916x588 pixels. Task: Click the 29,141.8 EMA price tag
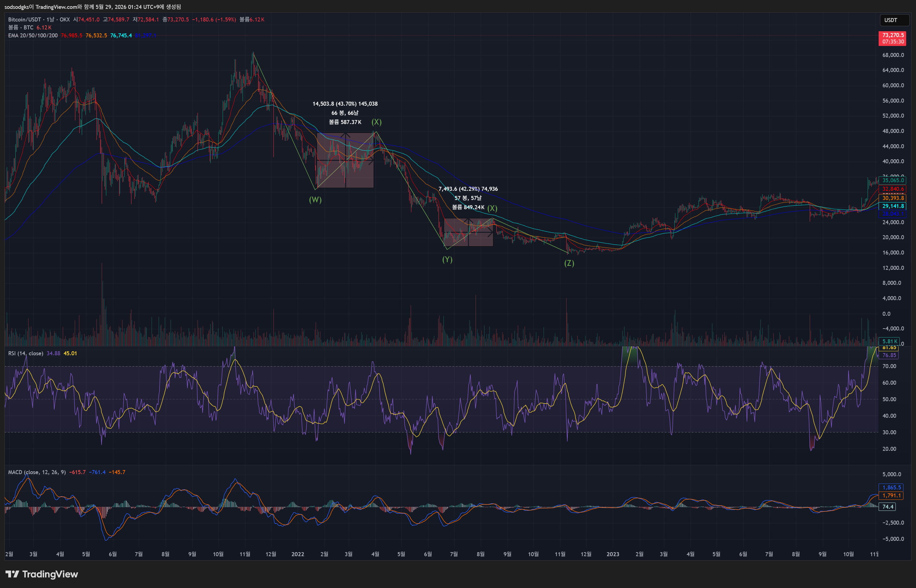pos(893,206)
